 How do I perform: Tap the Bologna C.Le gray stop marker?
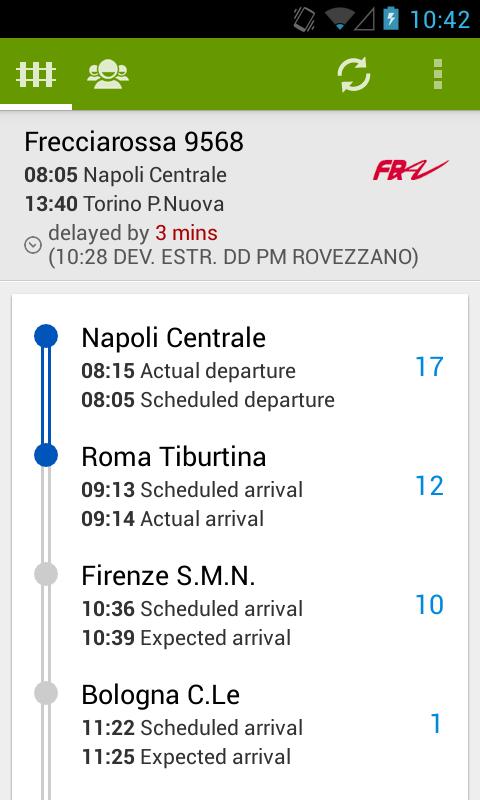(46, 693)
